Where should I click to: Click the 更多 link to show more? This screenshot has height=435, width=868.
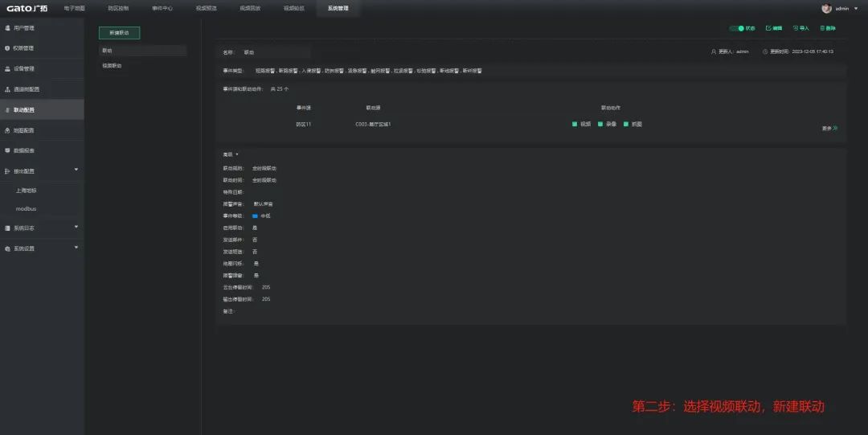829,128
